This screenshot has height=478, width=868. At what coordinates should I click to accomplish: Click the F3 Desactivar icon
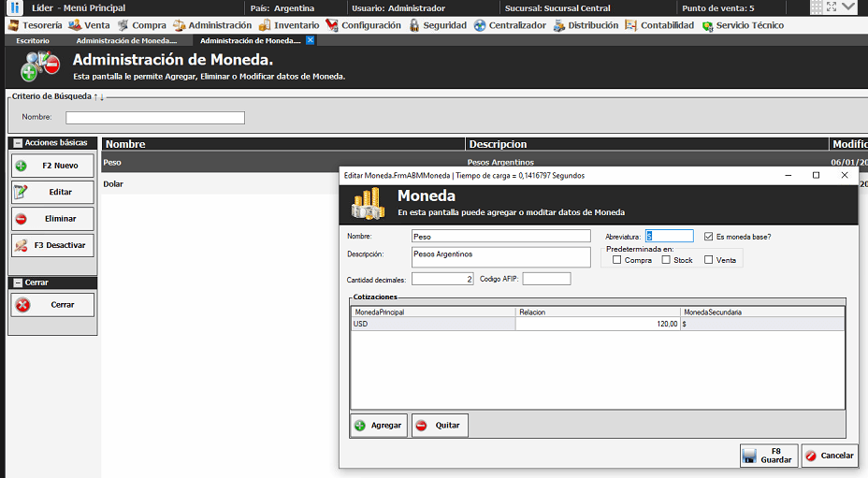tap(22, 245)
